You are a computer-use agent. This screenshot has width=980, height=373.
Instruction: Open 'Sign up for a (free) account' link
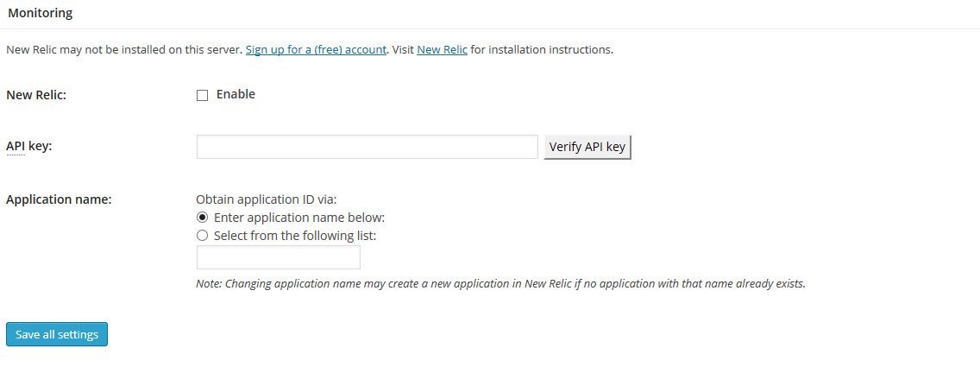coord(316,49)
